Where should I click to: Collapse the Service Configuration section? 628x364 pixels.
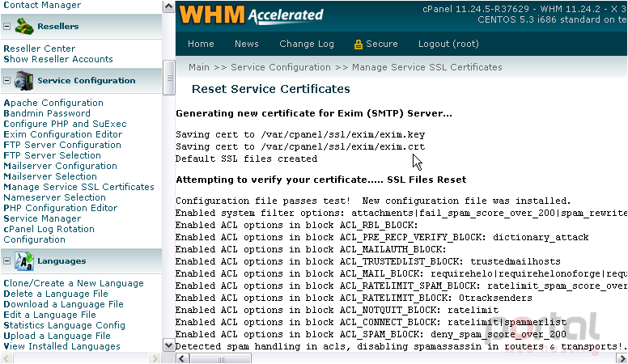[x=6, y=81]
